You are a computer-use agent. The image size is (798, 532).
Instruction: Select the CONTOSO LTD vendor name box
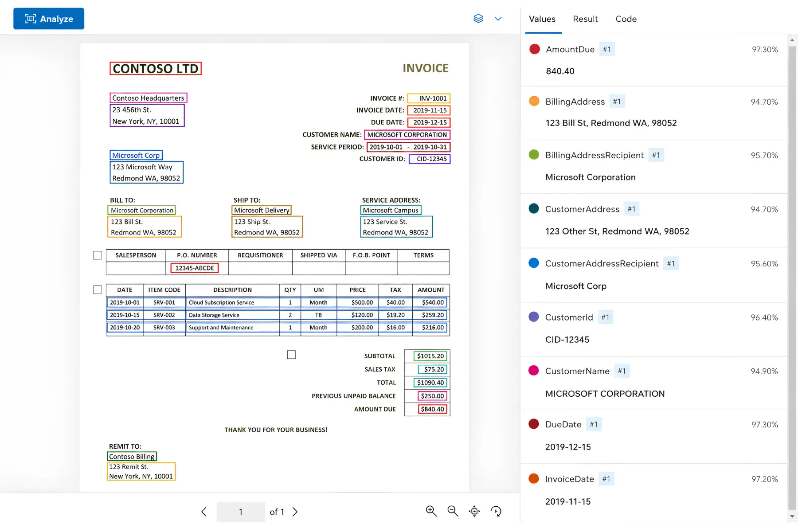click(x=156, y=69)
